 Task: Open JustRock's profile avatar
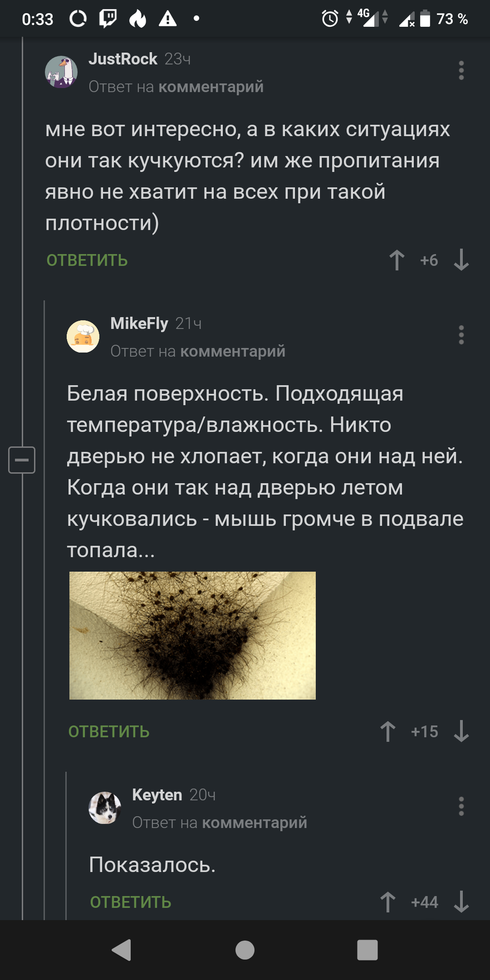pos(61,72)
